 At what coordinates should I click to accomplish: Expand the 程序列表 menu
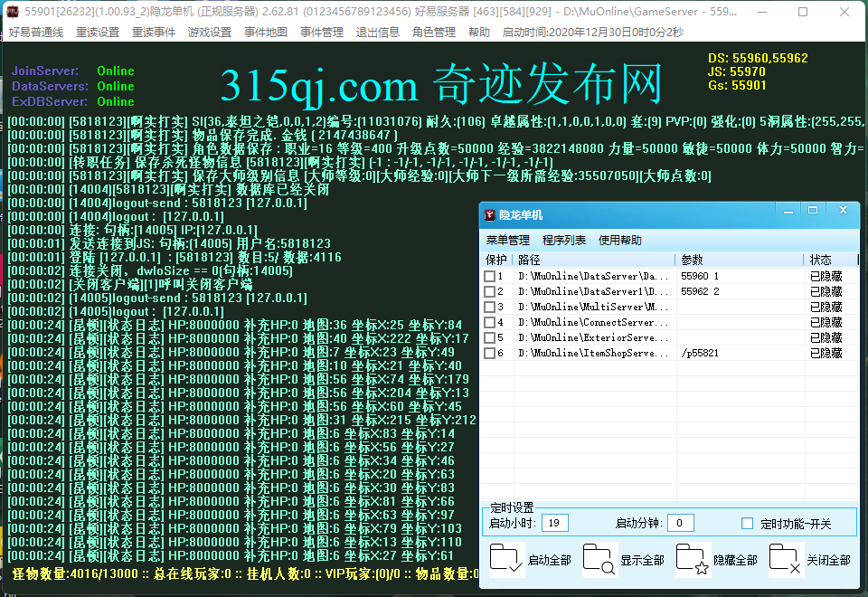point(563,241)
